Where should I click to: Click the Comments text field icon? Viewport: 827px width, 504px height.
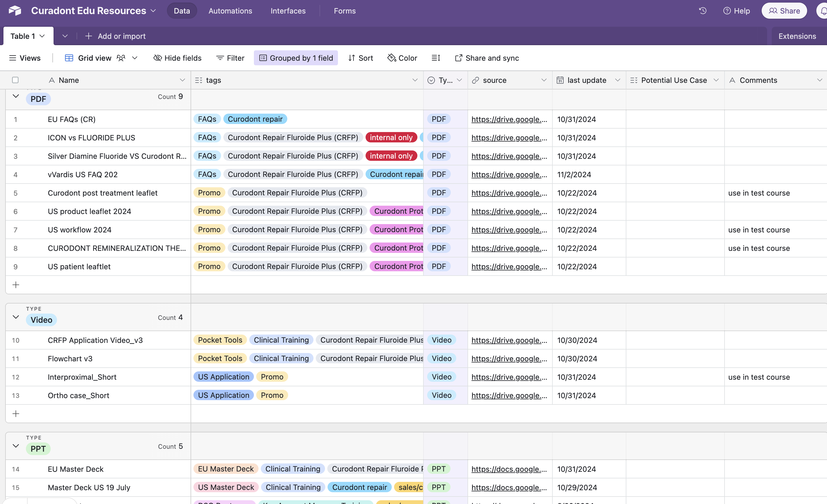[x=732, y=80]
